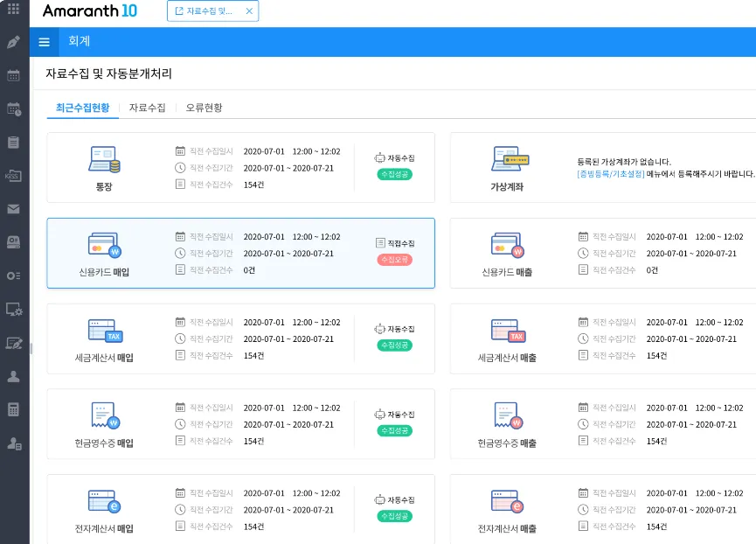Image resolution: width=756 pixels, height=544 pixels.
Task: Open the document list sidebar icon
Action: point(13,143)
